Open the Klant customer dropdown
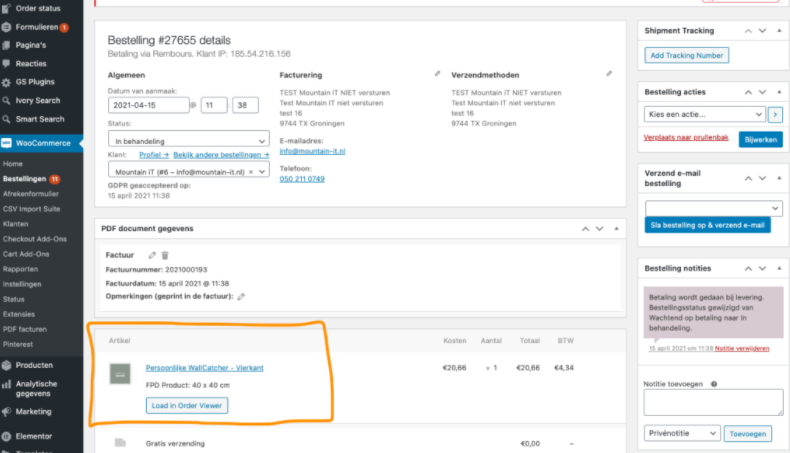790x453 pixels. point(188,171)
